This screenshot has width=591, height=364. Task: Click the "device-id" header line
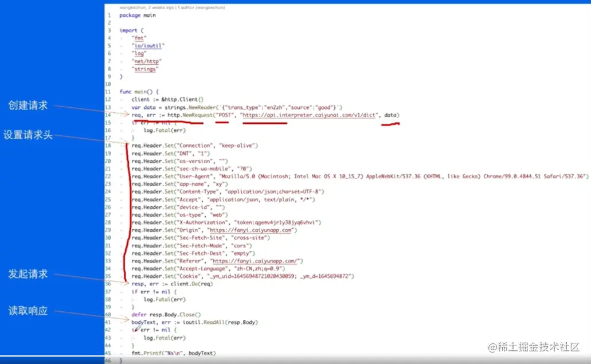(x=178, y=208)
